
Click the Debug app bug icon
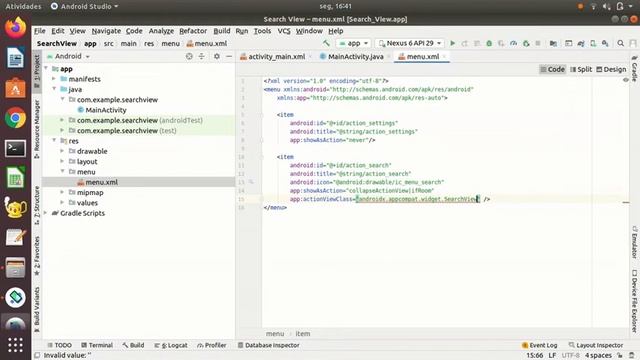489,43
